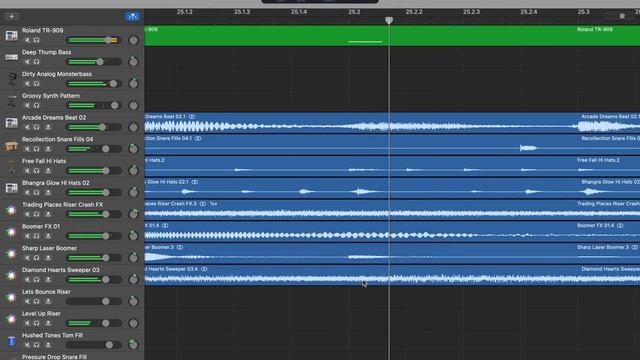Click loop icon on Arcade Dreams Beat region
The width and height of the screenshot is (640, 360).
click(192, 117)
